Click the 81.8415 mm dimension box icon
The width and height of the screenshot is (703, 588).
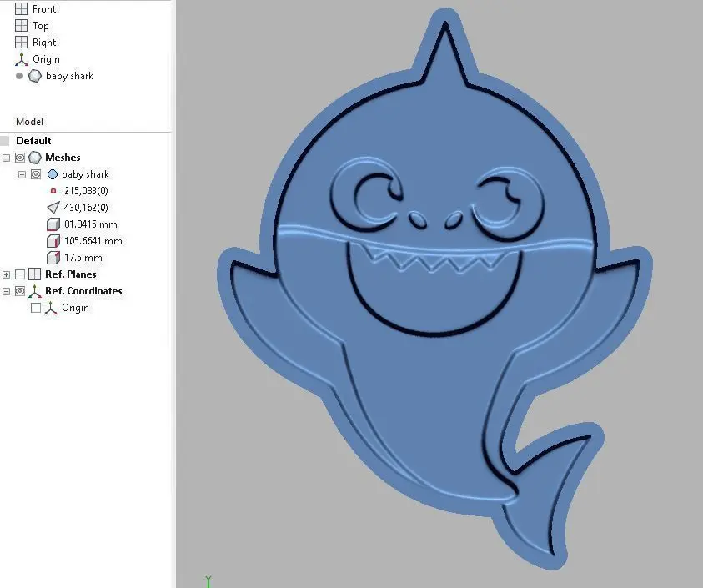point(53,224)
